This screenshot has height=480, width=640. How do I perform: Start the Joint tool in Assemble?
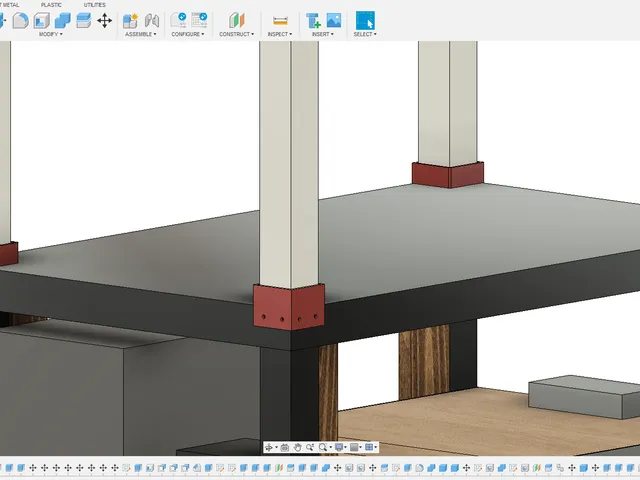pos(152,20)
